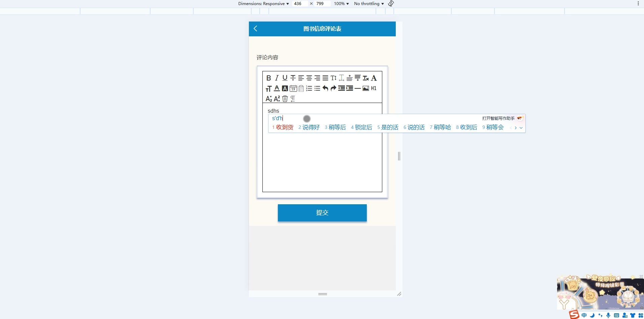Go to next page of IME candidates
This screenshot has height=319, width=644.
pyautogui.click(x=515, y=128)
